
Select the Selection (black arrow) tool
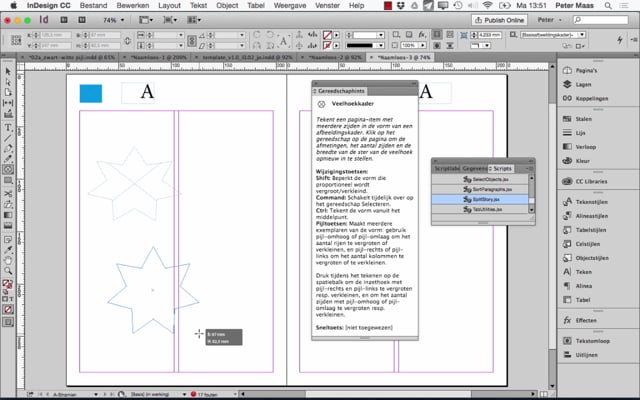[x=8, y=71]
